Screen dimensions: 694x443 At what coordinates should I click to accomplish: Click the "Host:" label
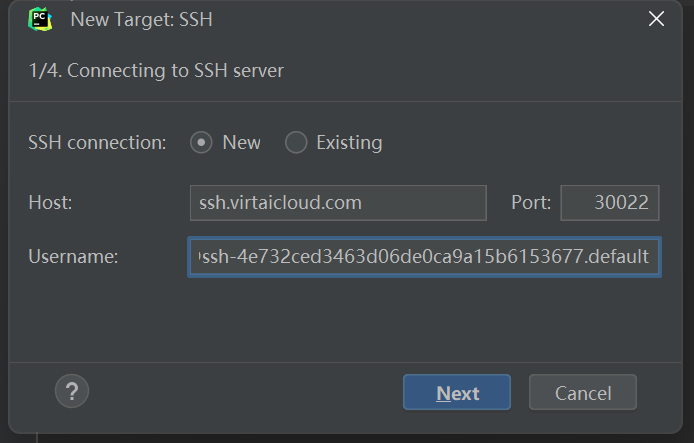51,203
